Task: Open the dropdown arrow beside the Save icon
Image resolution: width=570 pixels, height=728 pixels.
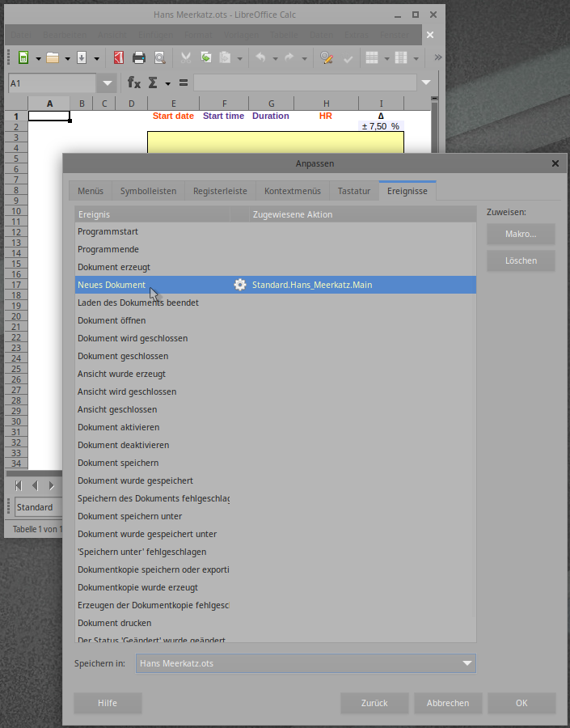Action: coord(96,58)
